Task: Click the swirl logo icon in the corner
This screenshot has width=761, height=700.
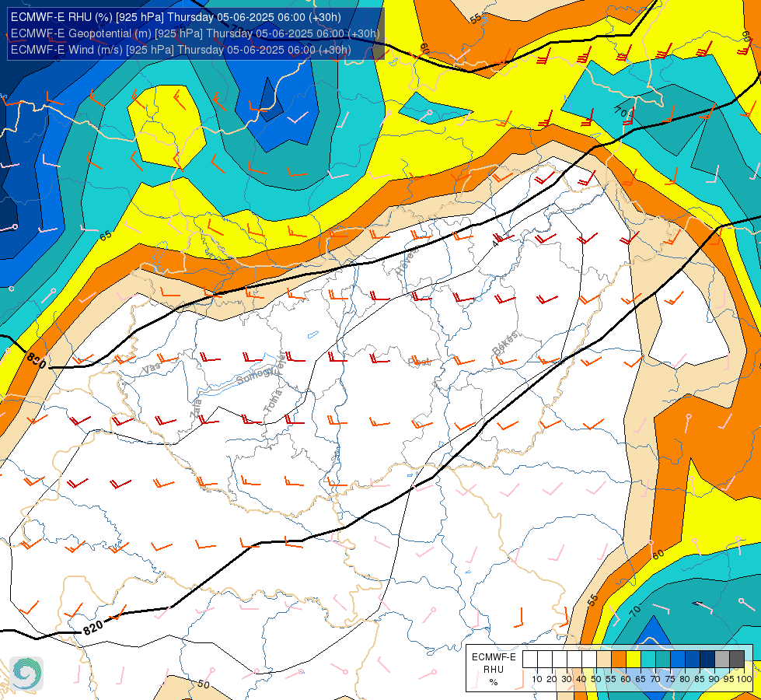Action: click(26, 674)
